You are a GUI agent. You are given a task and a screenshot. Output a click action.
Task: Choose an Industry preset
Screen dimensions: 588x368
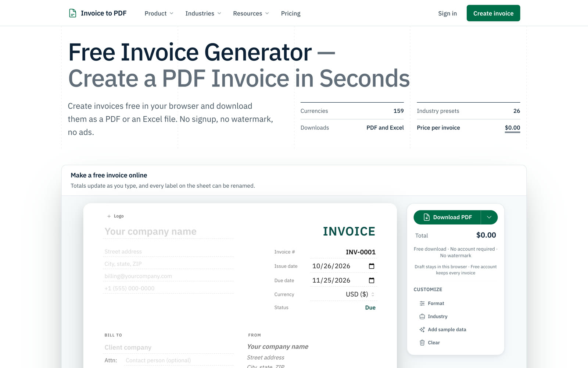click(433, 316)
